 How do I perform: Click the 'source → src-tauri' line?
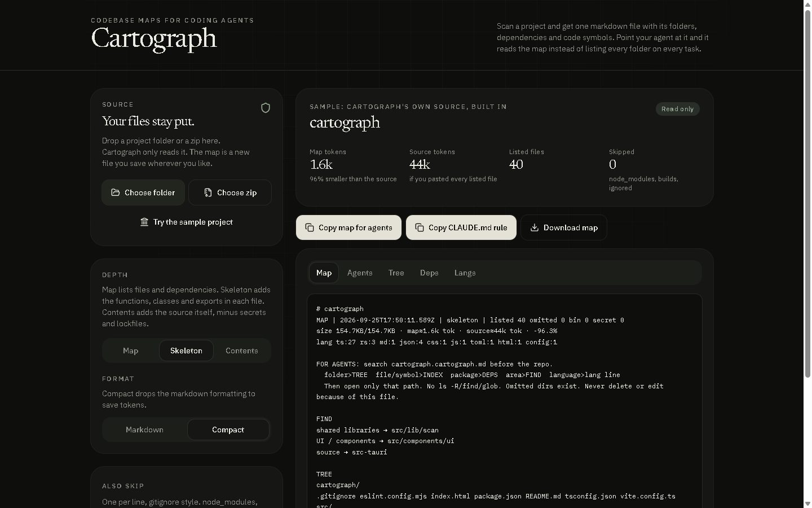pyautogui.click(x=352, y=452)
